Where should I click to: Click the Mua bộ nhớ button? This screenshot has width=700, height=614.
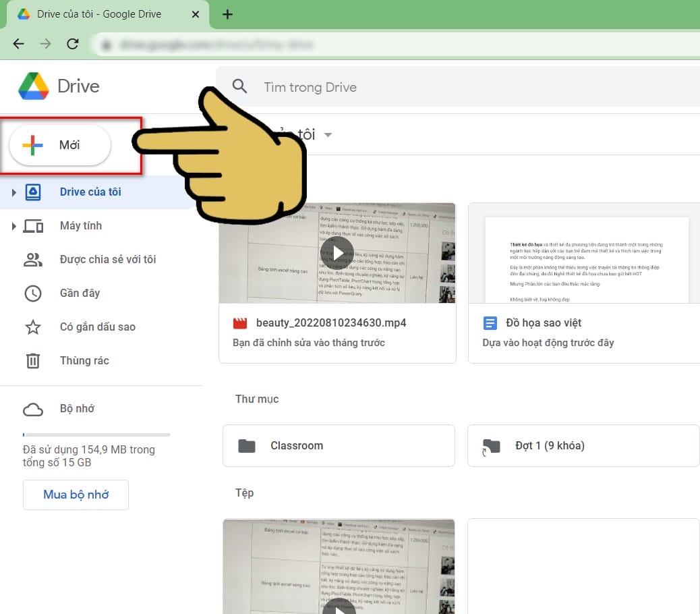pyautogui.click(x=76, y=495)
